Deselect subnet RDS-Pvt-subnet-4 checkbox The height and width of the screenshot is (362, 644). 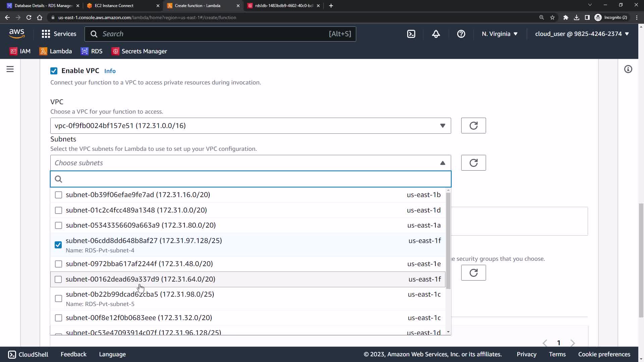click(58, 245)
